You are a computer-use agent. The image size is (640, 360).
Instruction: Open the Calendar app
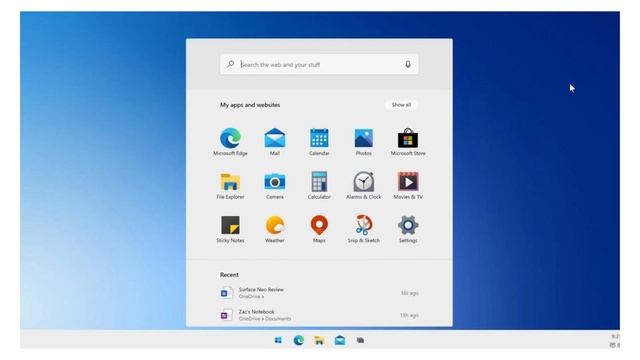(319, 142)
